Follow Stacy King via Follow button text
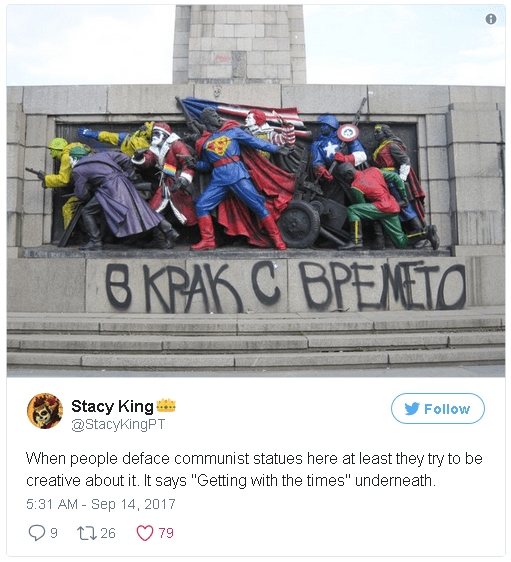 point(447,409)
